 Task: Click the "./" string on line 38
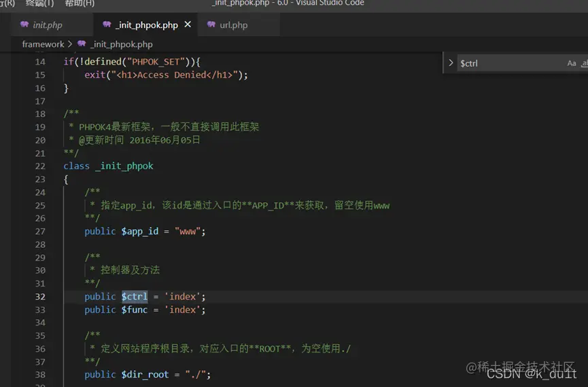pos(195,375)
